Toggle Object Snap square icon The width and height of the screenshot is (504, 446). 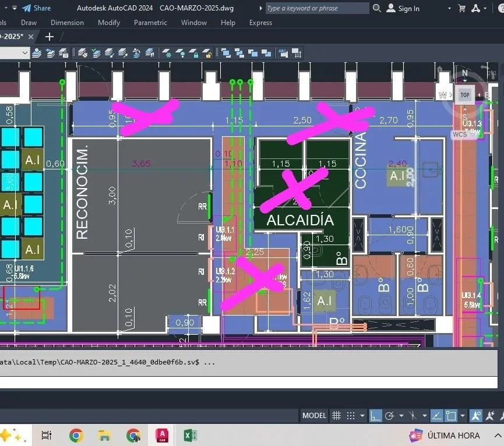tap(451, 416)
